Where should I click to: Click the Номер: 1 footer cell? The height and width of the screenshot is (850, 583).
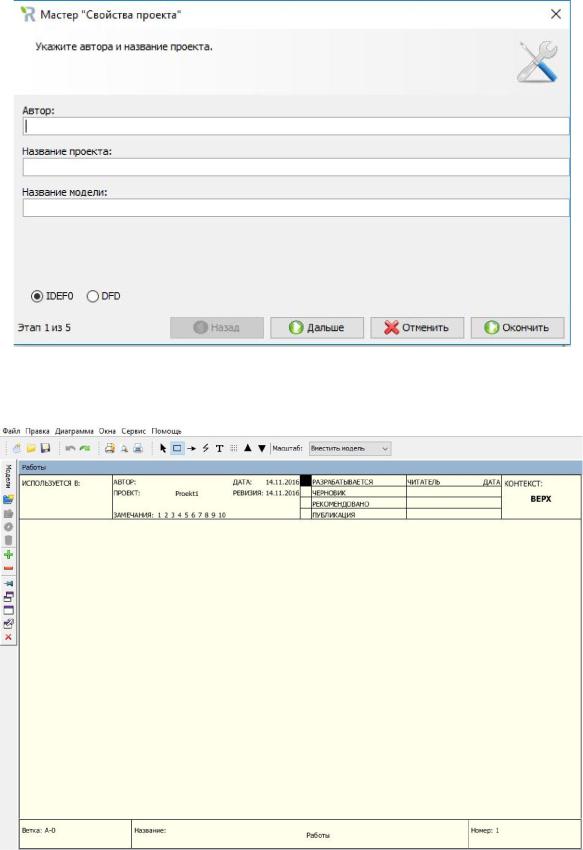click(524, 833)
